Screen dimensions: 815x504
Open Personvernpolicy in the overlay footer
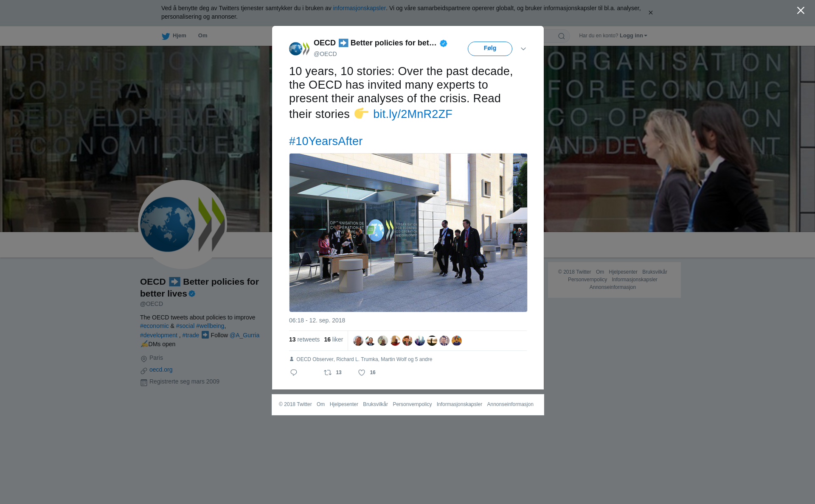tap(412, 404)
